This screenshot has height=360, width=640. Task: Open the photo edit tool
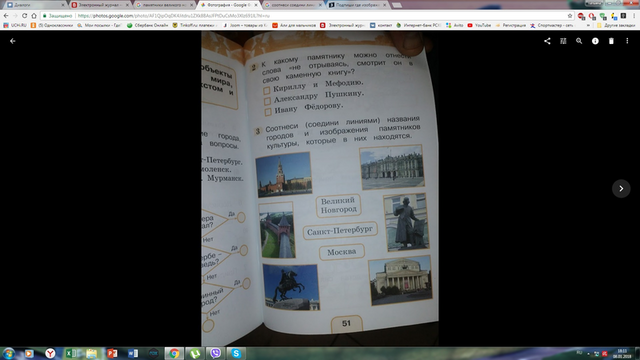(563, 41)
